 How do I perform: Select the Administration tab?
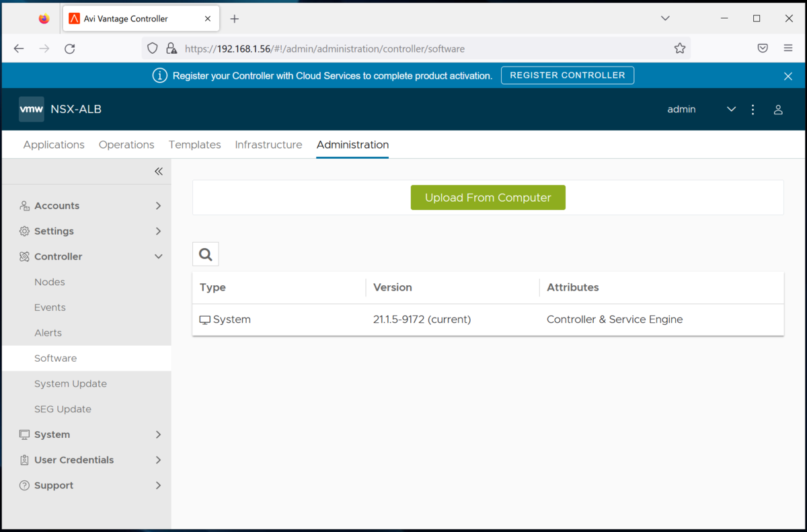click(x=352, y=145)
